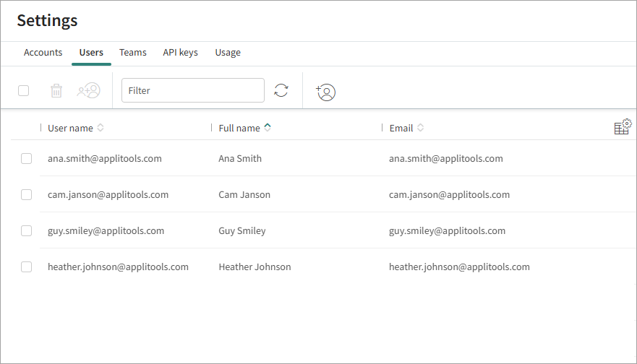Click into the Filter text field
The image size is (637, 364).
(192, 91)
